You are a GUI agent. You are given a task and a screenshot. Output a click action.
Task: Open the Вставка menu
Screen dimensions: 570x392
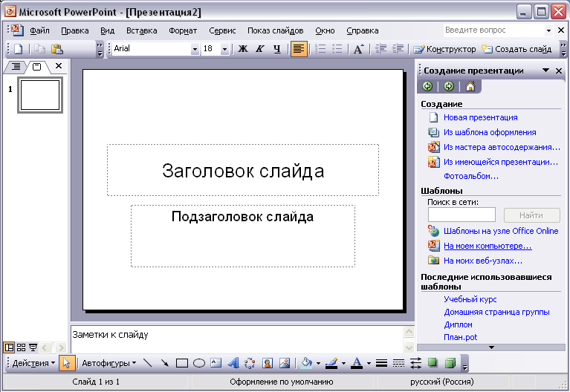point(142,31)
